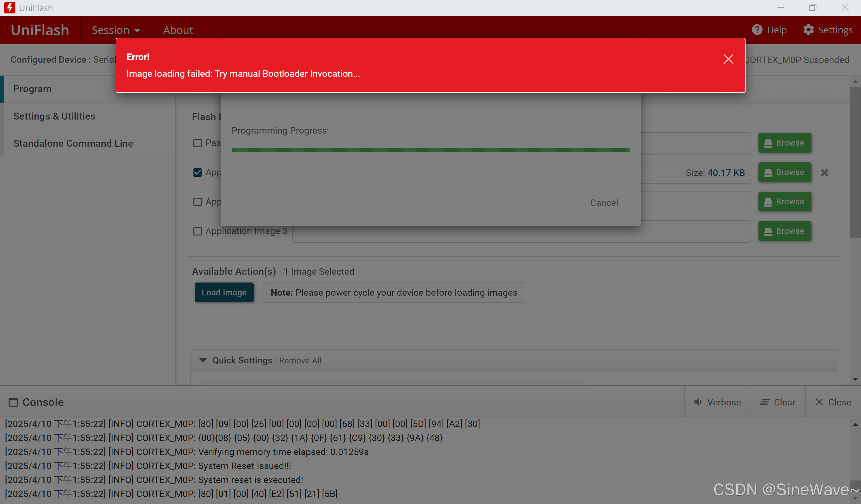861x504 pixels.
Task: Click the console scrollbar up arrow
Action: [x=855, y=424]
